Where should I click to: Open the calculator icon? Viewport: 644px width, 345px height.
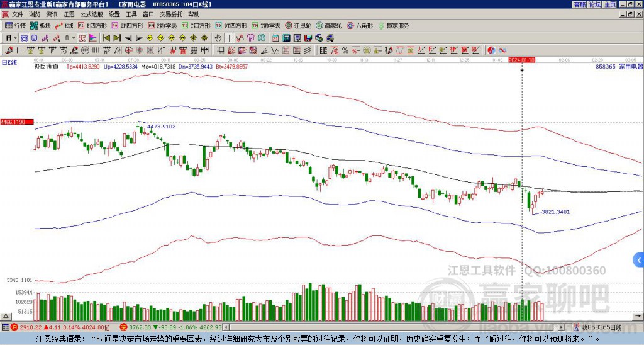pyautogui.click(x=286, y=38)
